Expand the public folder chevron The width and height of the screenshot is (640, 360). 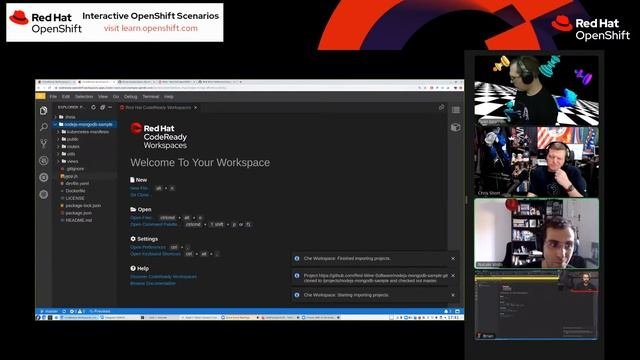click(58, 139)
